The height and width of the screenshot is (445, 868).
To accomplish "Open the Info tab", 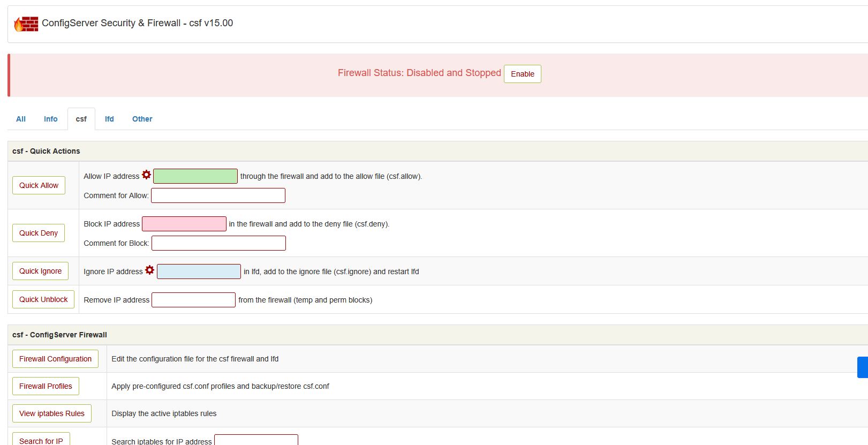I will point(51,119).
